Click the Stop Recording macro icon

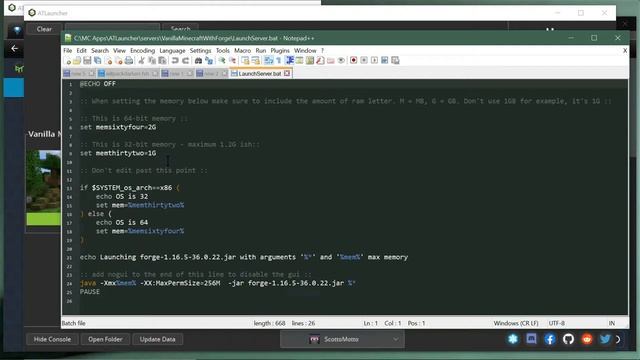point(364,60)
